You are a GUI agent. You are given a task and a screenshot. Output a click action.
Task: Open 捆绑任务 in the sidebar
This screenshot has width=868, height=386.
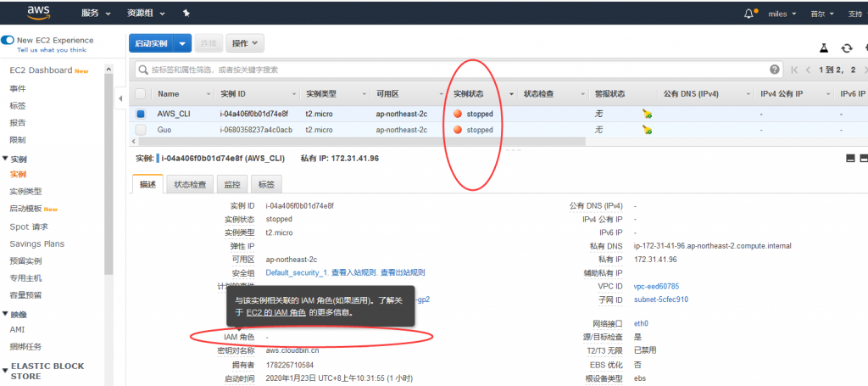pyautogui.click(x=25, y=347)
